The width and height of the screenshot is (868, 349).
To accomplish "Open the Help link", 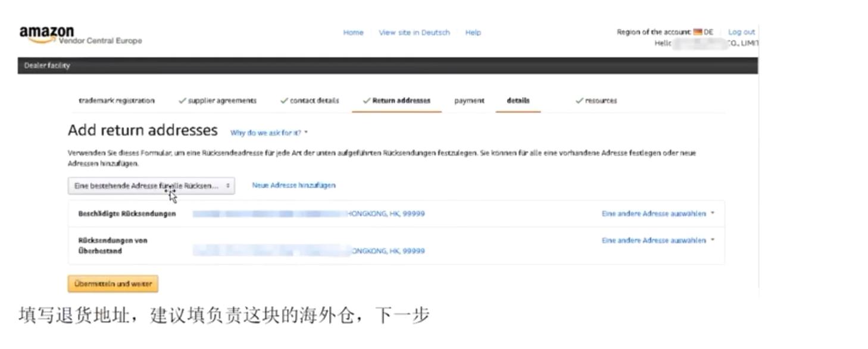I will pos(472,33).
